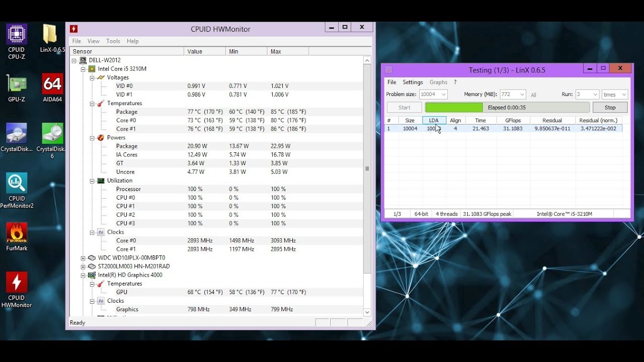This screenshot has height=362, width=644.
Task: Collapse the Utilization group
Action: pyautogui.click(x=92, y=180)
